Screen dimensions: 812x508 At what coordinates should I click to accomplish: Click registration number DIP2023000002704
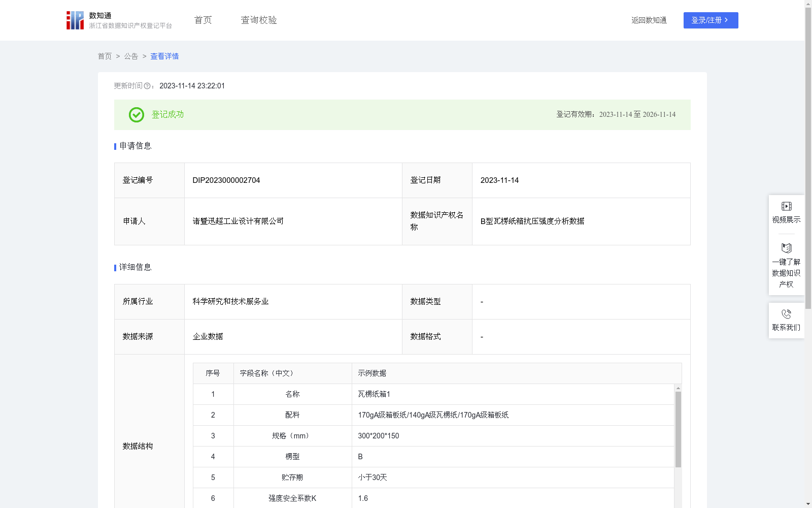coord(226,180)
